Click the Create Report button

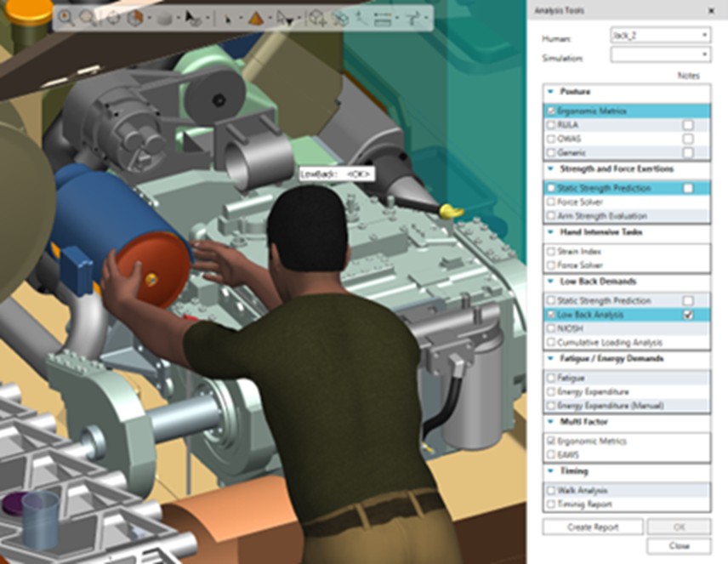point(593,527)
